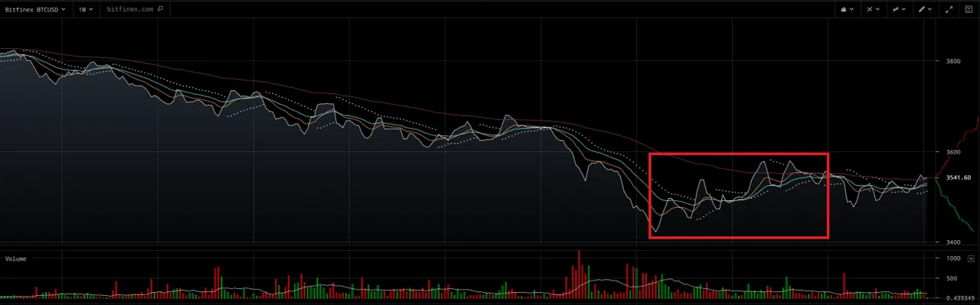Click the chart snapshot icon
Image resolution: width=980 pixels, height=305 pixels.
tap(969, 9)
